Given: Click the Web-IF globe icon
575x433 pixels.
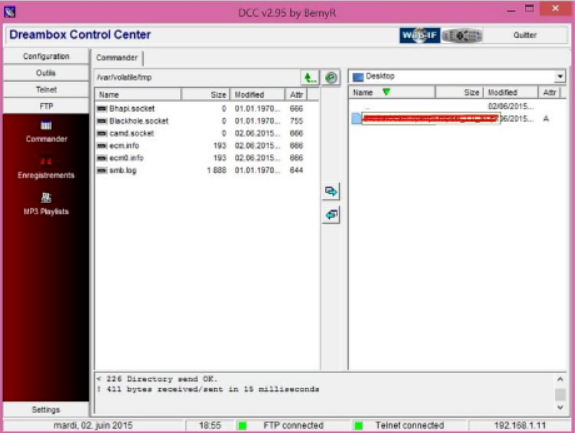Looking at the screenshot, I should 420,35.
